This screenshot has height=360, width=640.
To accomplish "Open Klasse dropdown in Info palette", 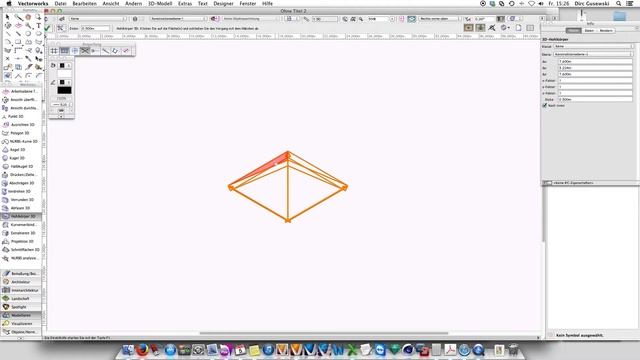I will [x=593, y=47].
